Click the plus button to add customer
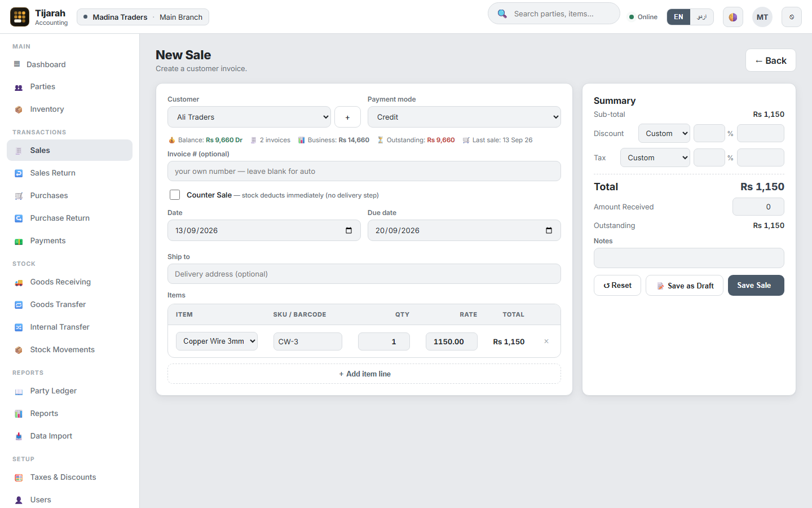This screenshot has height=508, width=812. point(347,117)
